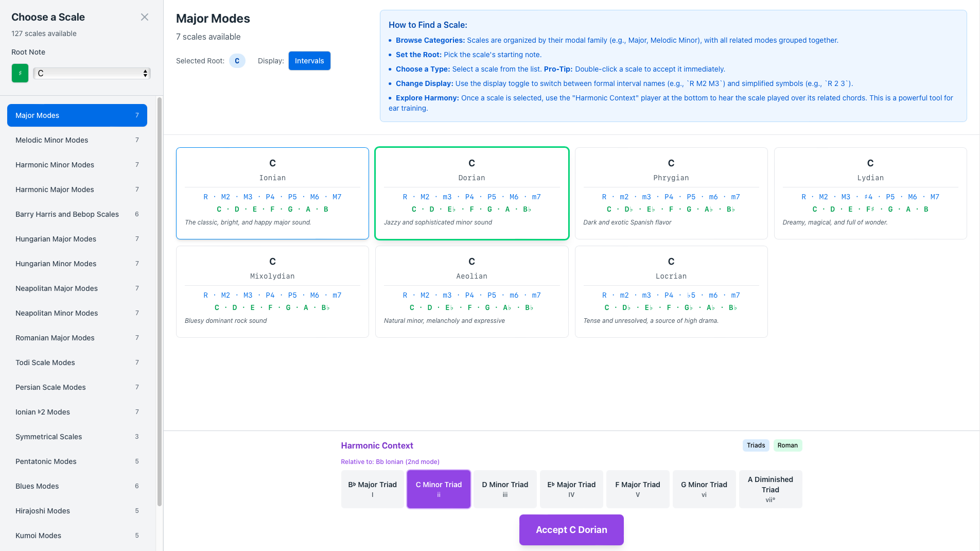Toggle the Triads chord type
The height and width of the screenshot is (551, 980).
pos(756,445)
